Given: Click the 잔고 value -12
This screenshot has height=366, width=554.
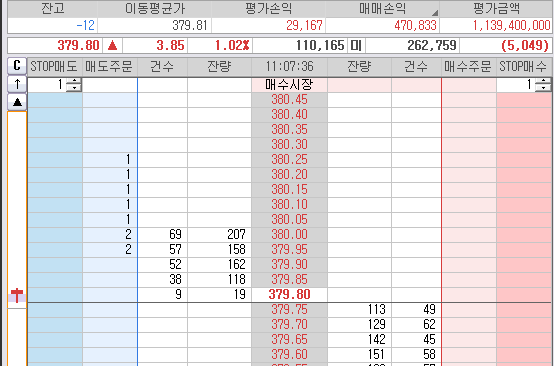Looking at the screenshot, I should pos(85,25).
